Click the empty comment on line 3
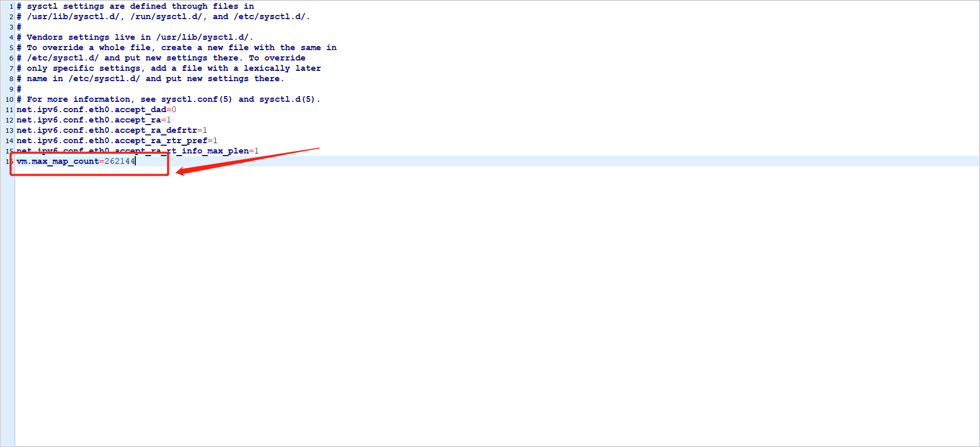 19,27
